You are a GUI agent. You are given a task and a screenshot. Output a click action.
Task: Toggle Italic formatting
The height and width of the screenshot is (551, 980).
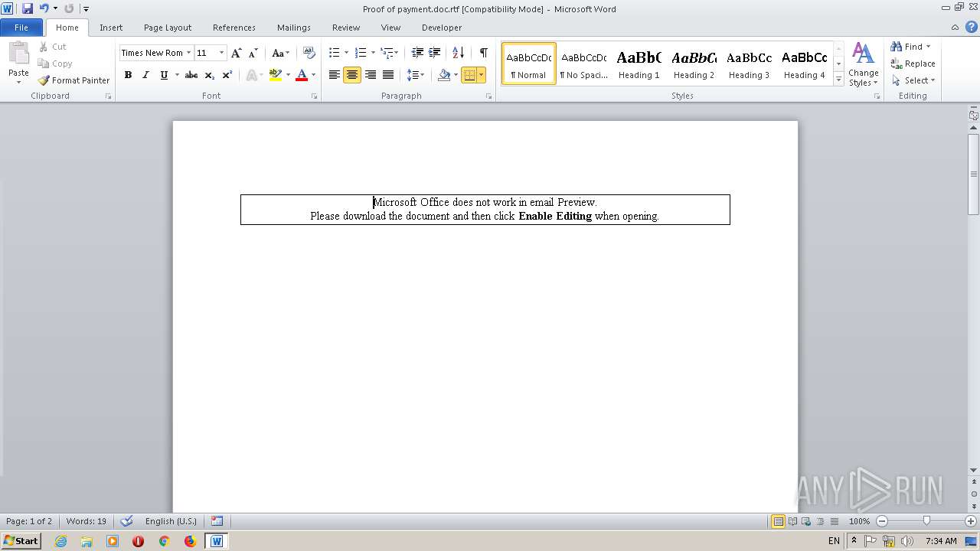coord(145,75)
